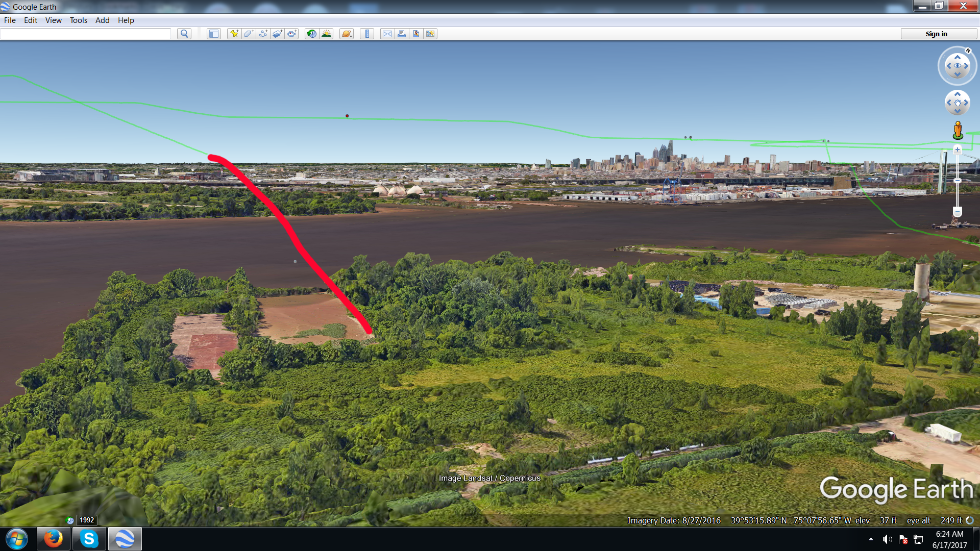This screenshot has width=980, height=551.
Task: Click the N north compass marker
Action: [x=968, y=51]
